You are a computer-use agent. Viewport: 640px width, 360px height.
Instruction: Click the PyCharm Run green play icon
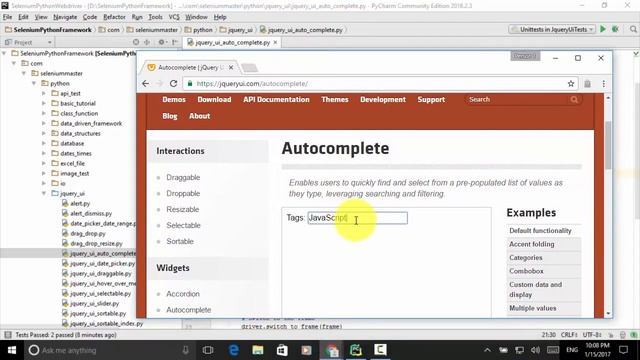coord(602,29)
